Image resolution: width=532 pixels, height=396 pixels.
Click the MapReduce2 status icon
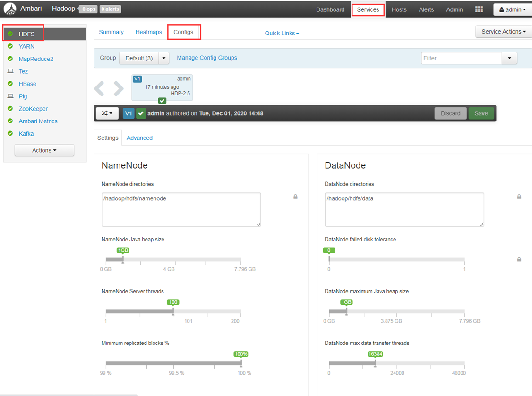10,59
